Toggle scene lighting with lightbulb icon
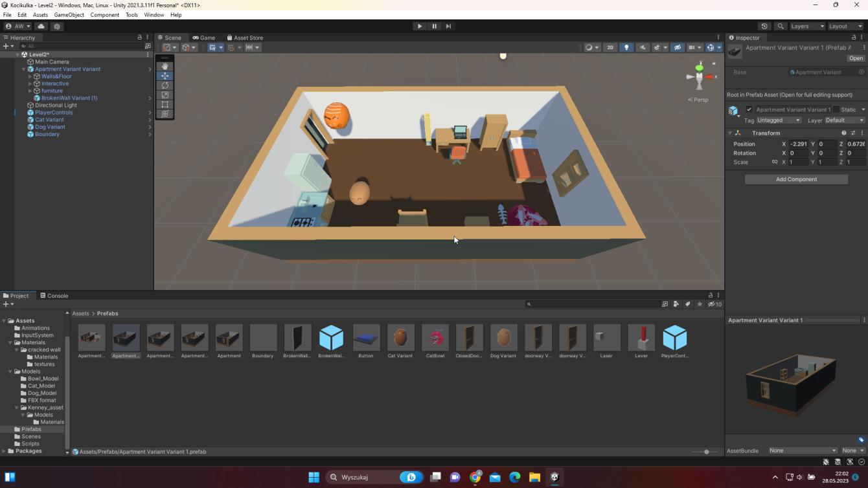The image size is (868, 488). (x=626, y=47)
